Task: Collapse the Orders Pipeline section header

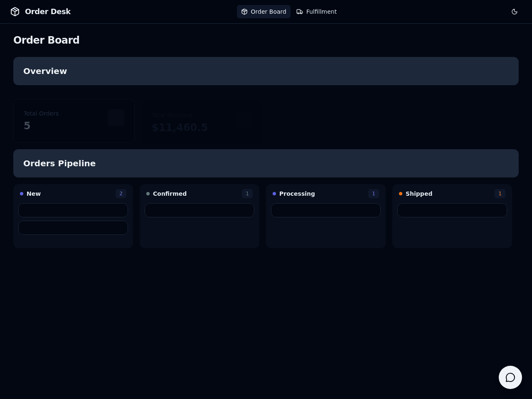Action: (266, 163)
